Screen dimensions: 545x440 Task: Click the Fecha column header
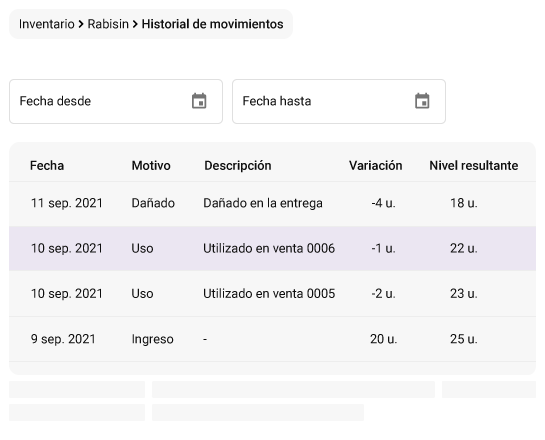(47, 165)
